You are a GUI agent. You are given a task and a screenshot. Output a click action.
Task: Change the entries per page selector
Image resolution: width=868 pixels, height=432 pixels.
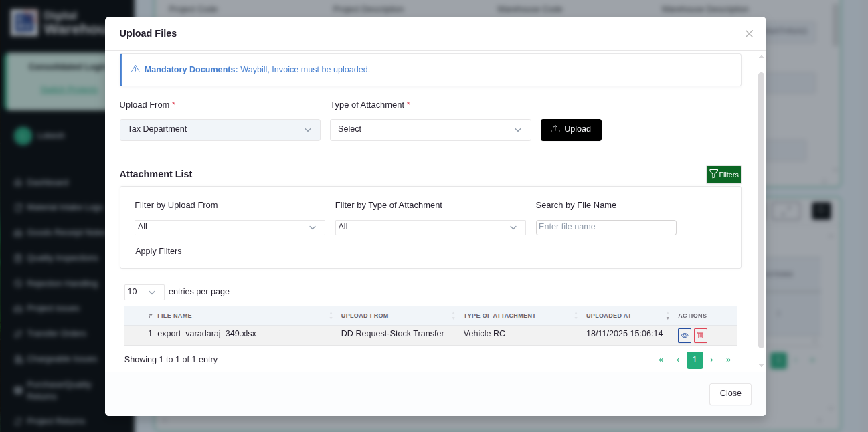(144, 292)
